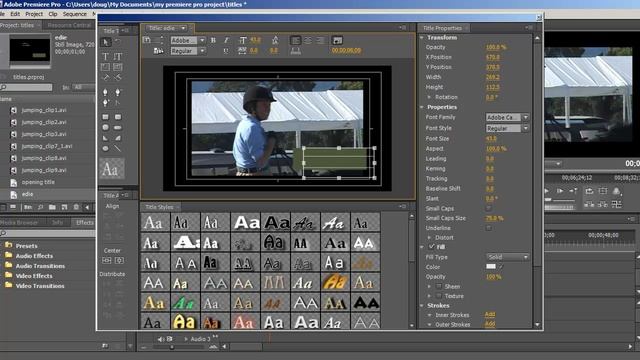Align title text left
This screenshot has height=360, width=640.
(296, 40)
